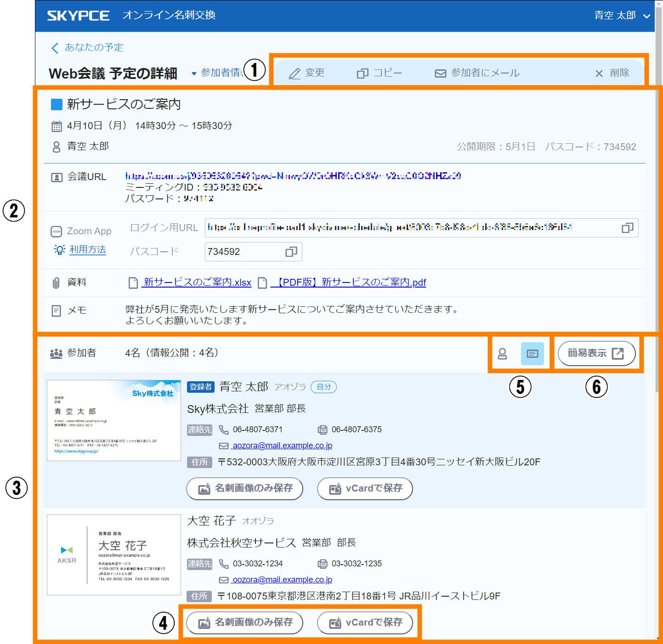Click the コピー duplicate icon in toolbar
663x644 pixels.
tap(363, 73)
